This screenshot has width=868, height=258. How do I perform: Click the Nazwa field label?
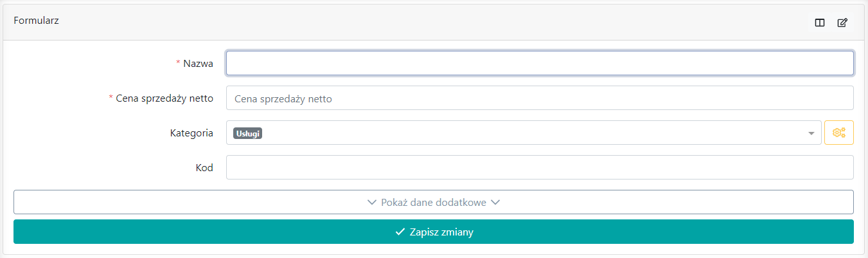coord(198,63)
